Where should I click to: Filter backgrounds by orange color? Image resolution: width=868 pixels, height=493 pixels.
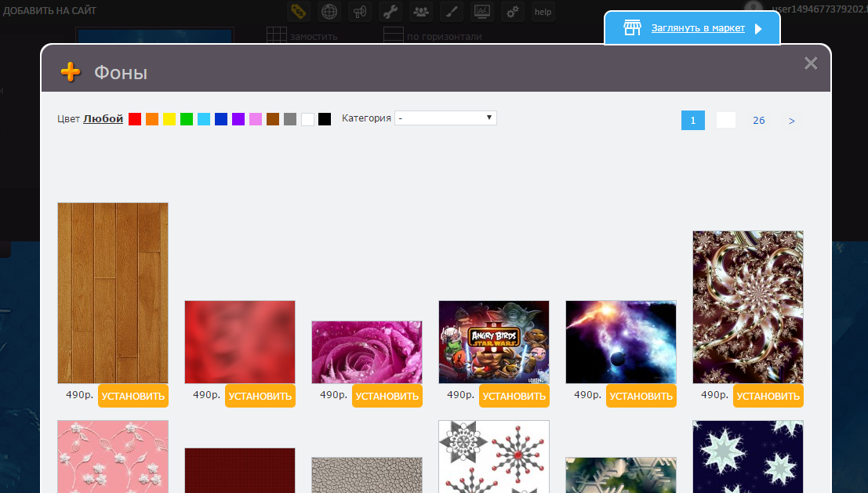(x=152, y=119)
